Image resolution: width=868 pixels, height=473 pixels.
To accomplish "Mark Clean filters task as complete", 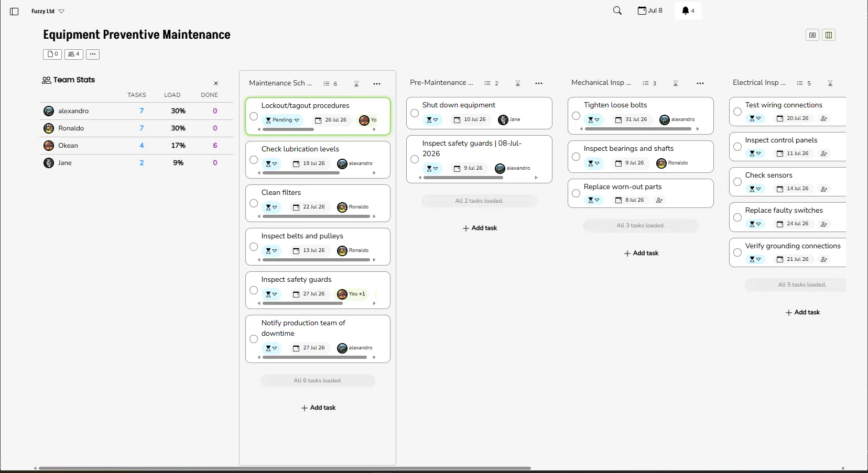I will (x=254, y=203).
